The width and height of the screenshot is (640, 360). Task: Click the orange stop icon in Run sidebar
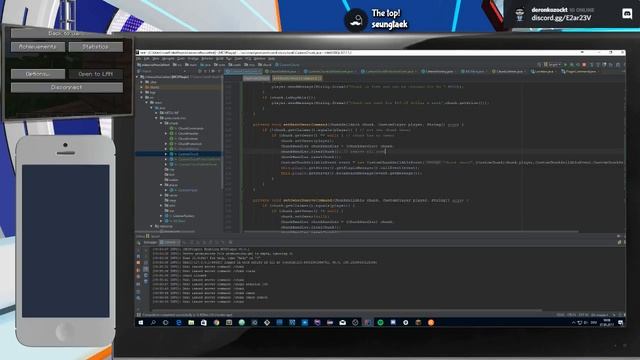(138, 262)
